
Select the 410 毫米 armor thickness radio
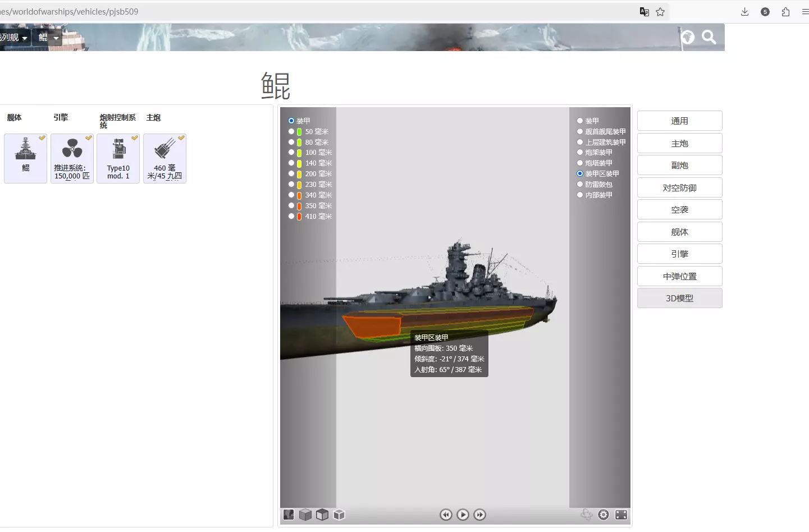(291, 216)
